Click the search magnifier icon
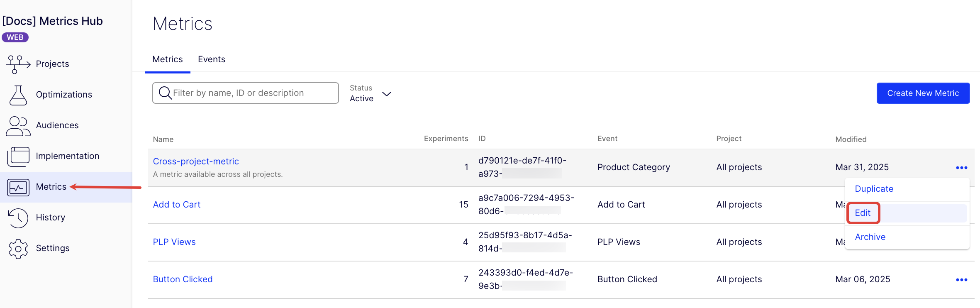 pos(165,93)
